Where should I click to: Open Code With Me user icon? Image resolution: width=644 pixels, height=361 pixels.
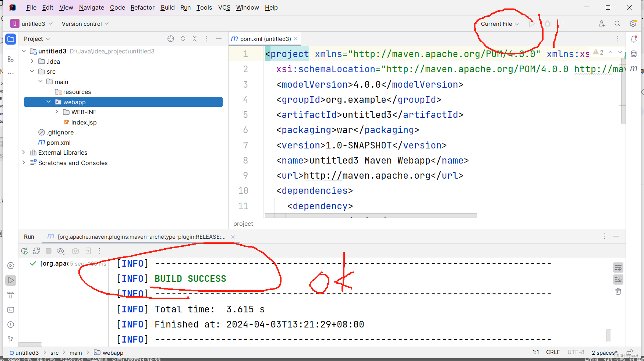tap(602, 24)
